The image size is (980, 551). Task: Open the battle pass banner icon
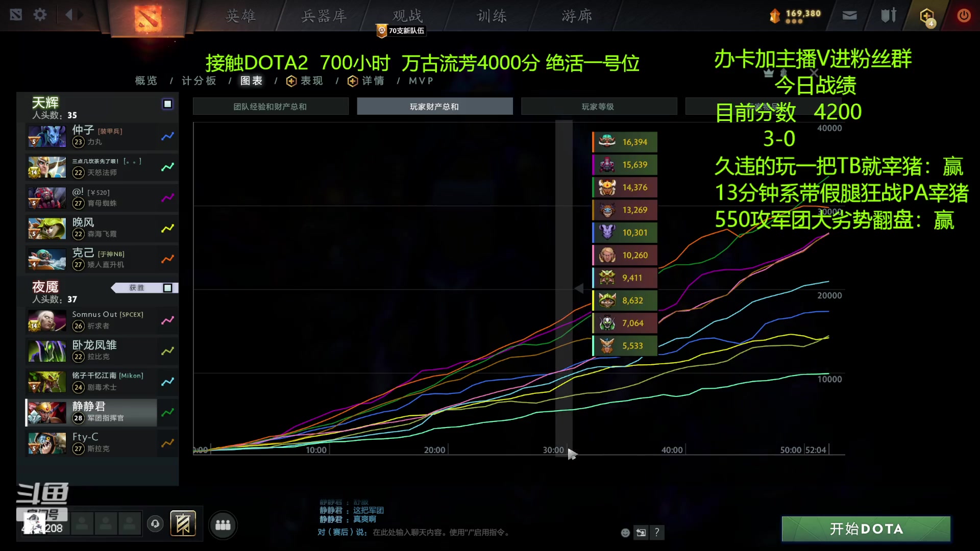183,523
